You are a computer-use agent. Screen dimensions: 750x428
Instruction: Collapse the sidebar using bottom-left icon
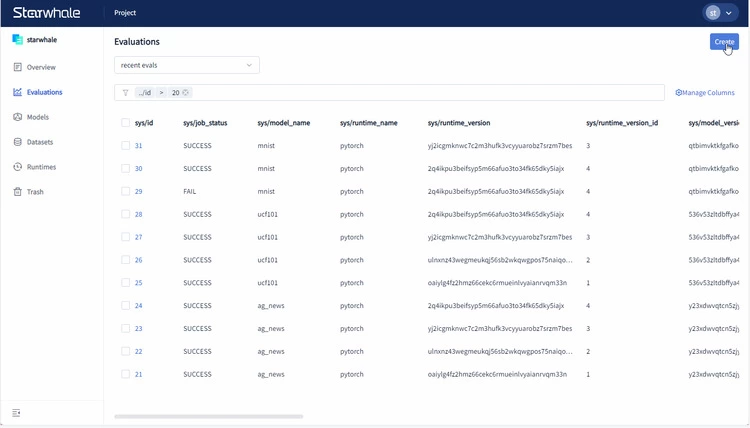click(x=16, y=413)
